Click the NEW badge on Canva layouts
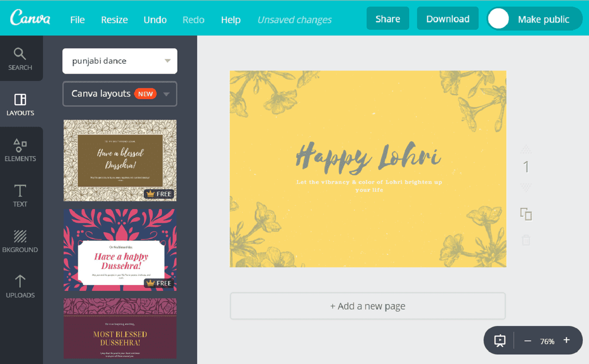 (145, 94)
